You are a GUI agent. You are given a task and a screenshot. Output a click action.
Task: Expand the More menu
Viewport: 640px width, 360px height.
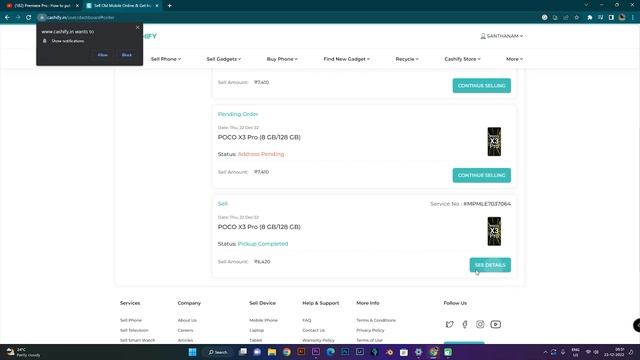[514, 59]
